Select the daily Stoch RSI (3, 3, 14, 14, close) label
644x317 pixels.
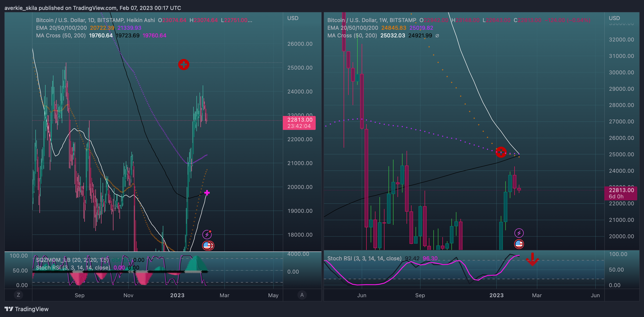(x=73, y=267)
